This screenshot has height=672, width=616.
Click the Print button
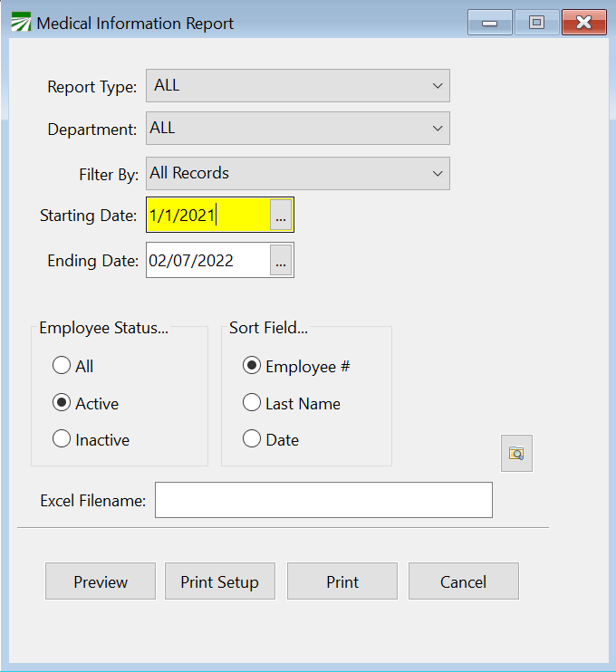click(342, 581)
